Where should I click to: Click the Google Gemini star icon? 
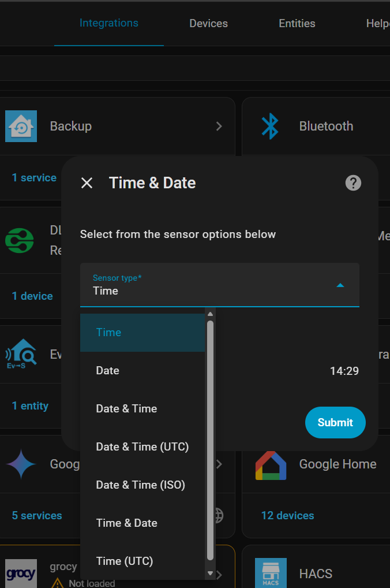21,464
